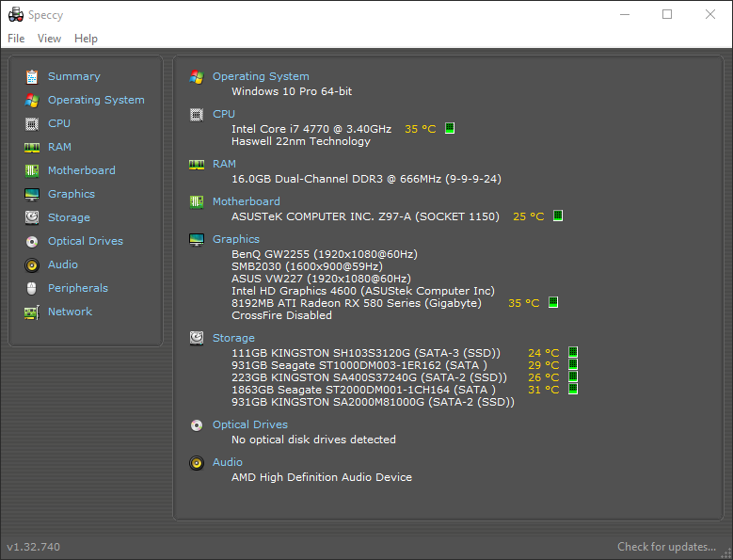Click the memory icon beside RAM heading
This screenshot has width=733, height=560.
click(x=197, y=165)
